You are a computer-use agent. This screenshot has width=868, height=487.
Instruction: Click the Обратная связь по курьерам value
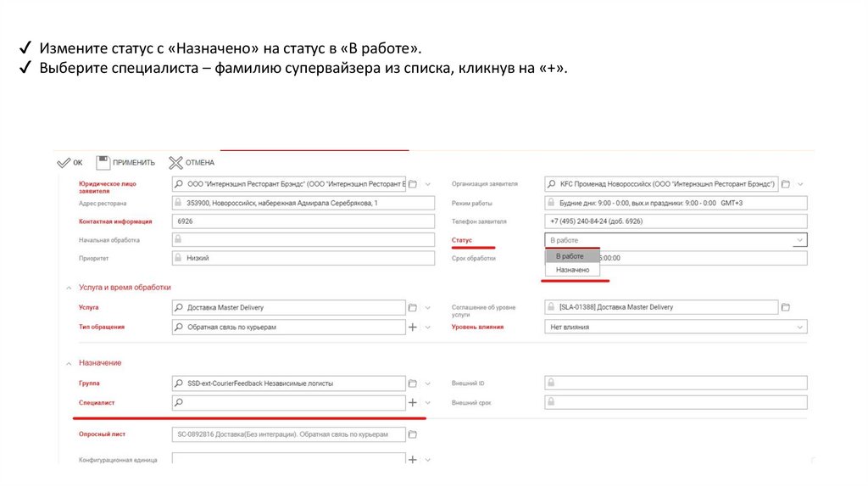click(x=231, y=327)
